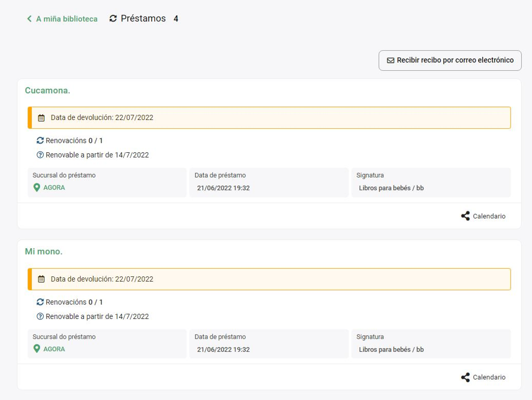The height and width of the screenshot is (400, 532).
Task: Click the location pin in Cucamona's branch
Action: click(36, 188)
